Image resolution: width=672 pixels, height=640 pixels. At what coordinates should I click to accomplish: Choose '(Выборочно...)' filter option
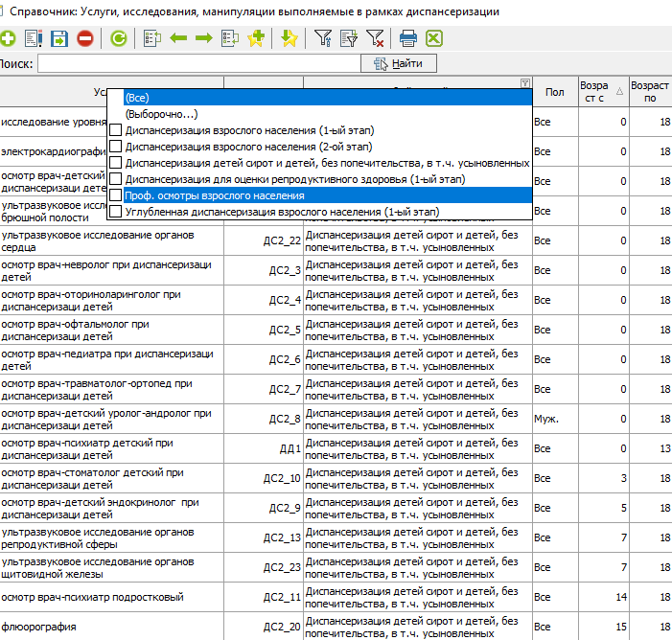tap(160, 114)
